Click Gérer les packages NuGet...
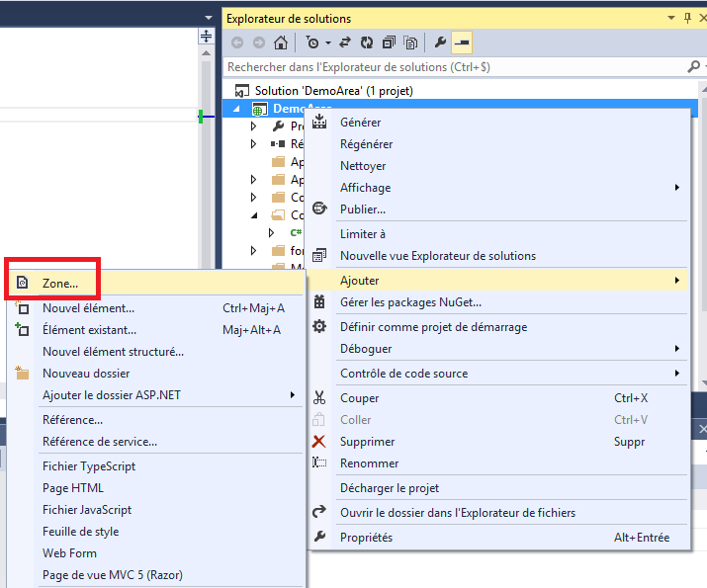 (x=498, y=301)
